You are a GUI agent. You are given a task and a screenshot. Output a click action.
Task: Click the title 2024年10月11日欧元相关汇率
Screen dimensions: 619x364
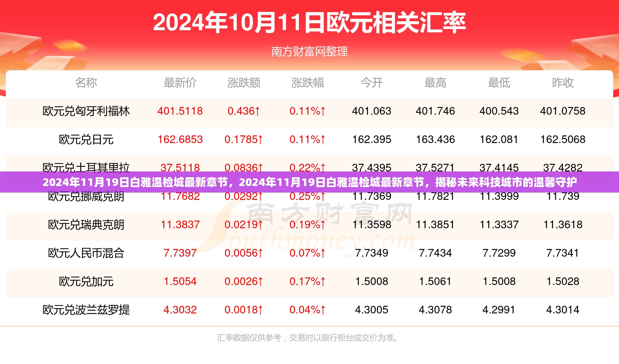[x=309, y=23]
